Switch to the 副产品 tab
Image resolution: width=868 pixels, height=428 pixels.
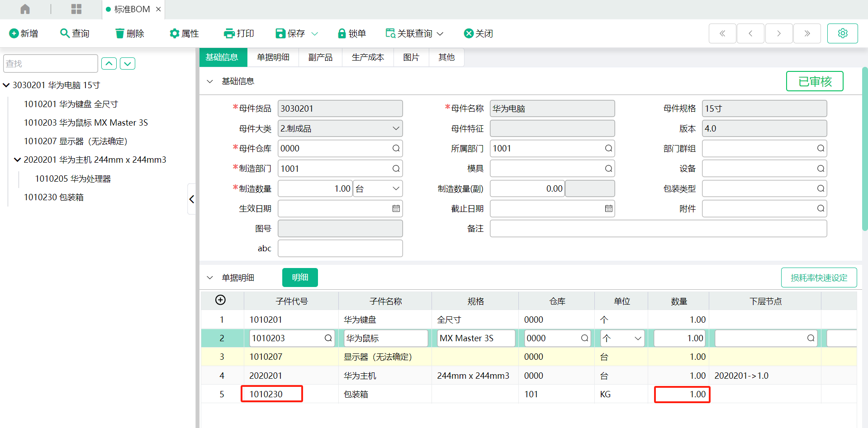(320, 57)
